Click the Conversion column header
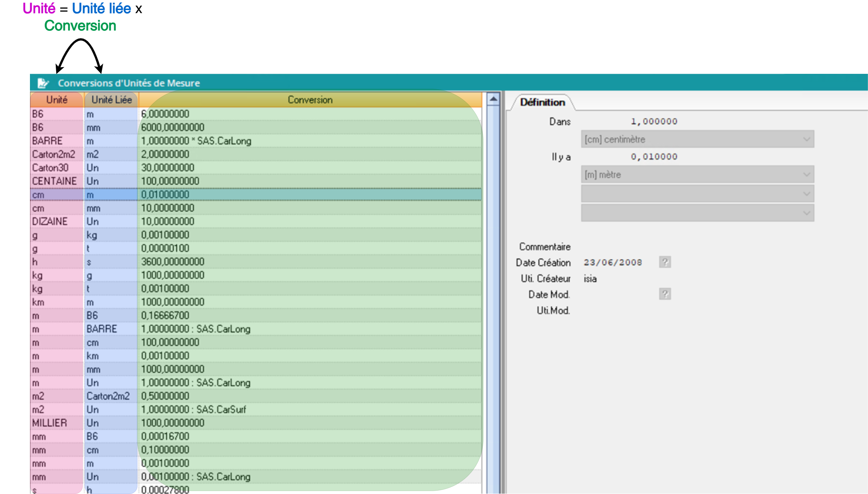 310,100
